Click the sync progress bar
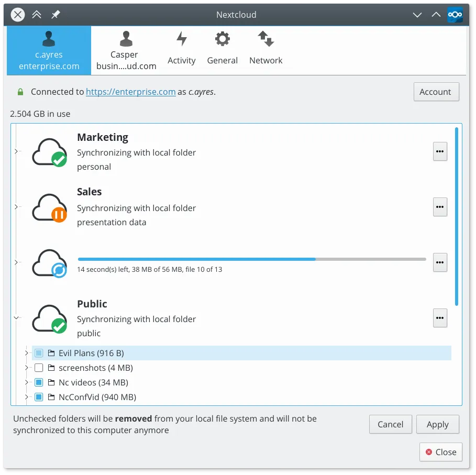This screenshot has width=476, height=475. click(251, 259)
